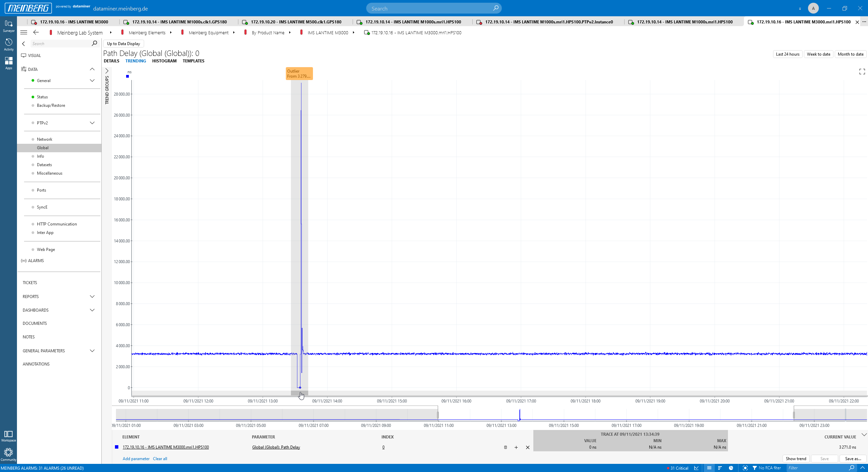
Task: Click the Add parameter link
Action: (136, 459)
